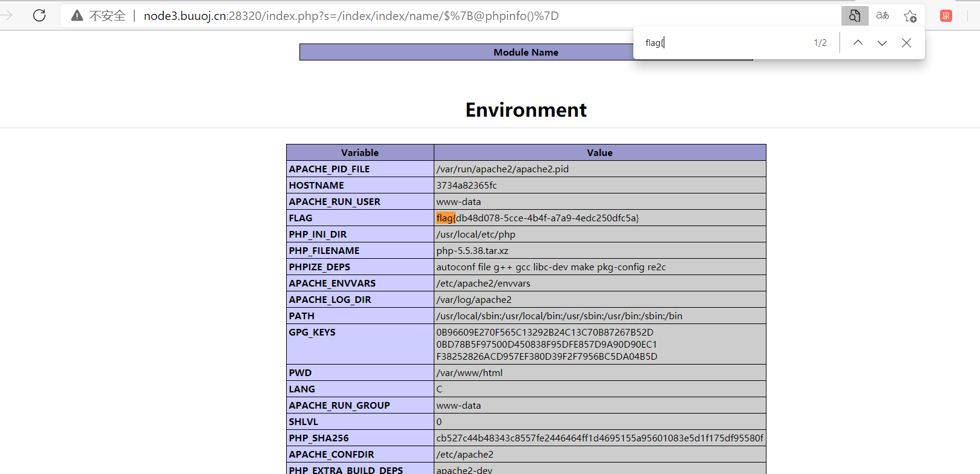Screen dimensions: 980x474
Task: Click the APACHE_ENVVARS cell
Action: (x=360, y=283)
